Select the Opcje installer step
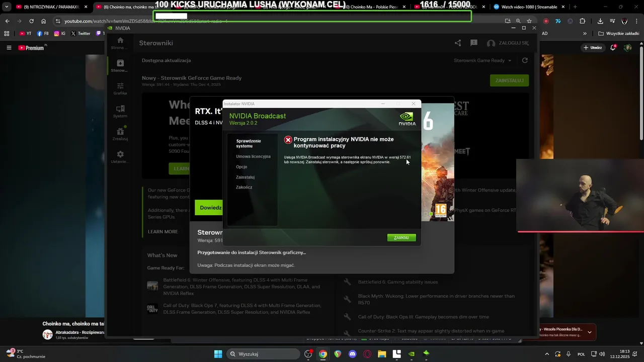The image size is (644, 362). pyautogui.click(x=242, y=167)
